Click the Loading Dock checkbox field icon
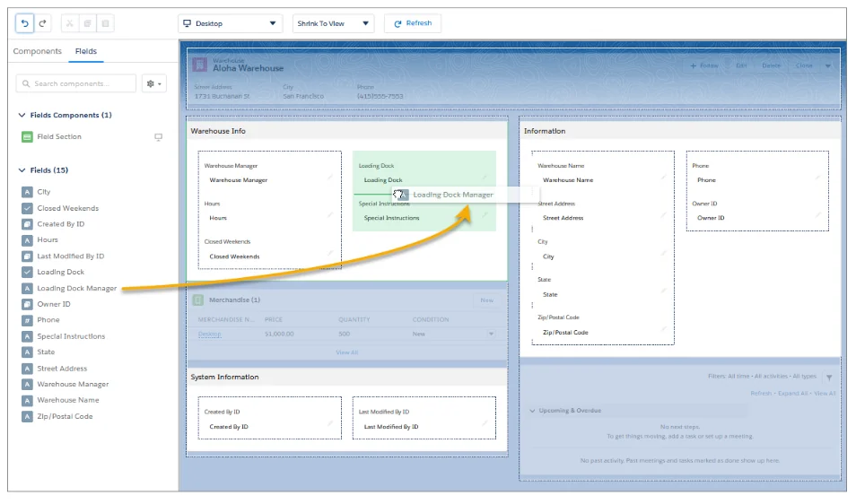The height and width of the screenshot is (504, 856). pyautogui.click(x=27, y=273)
